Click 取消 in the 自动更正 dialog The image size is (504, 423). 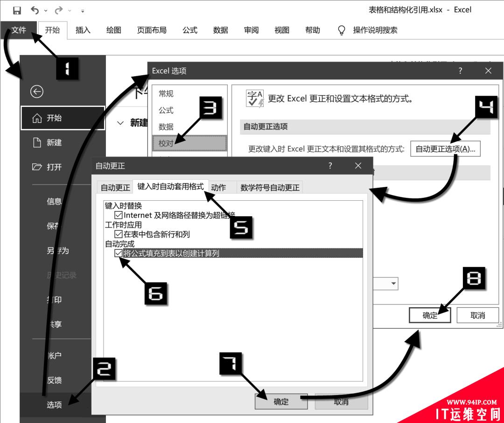341,402
